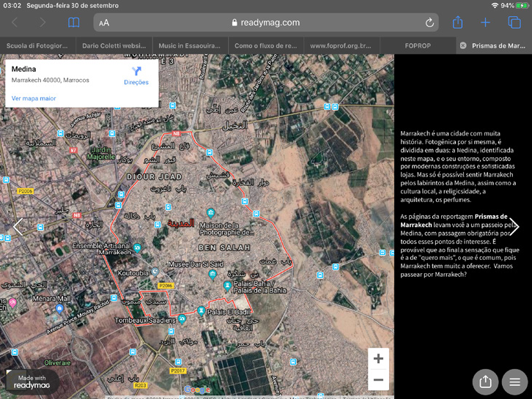The height and width of the screenshot is (399, 532).
Task: Open Safari tab overview icon
Action: 514,23
